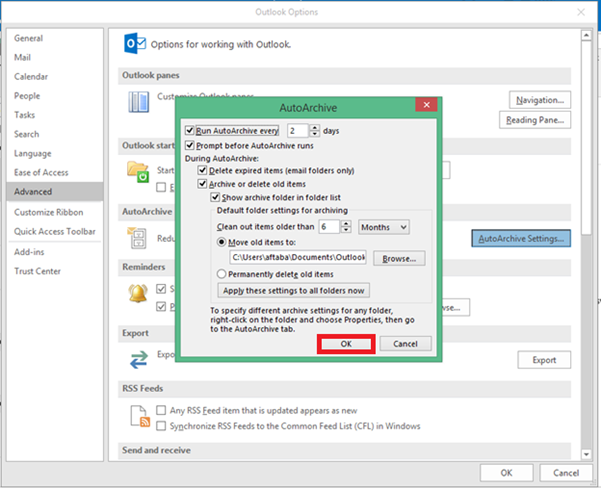Click Cancel in Outlook Options window
The height and width of the screenshot is (488, 601).
(566, 473)
